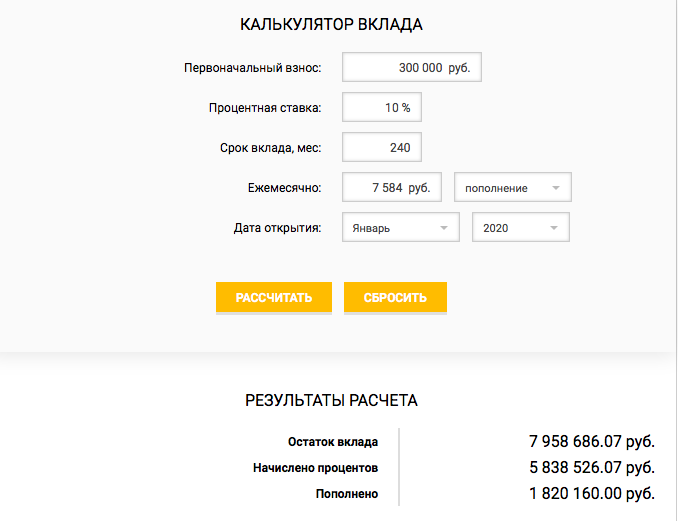Click the Процентная ставка label
Screen dimensions: 678x521
point(265,108)
